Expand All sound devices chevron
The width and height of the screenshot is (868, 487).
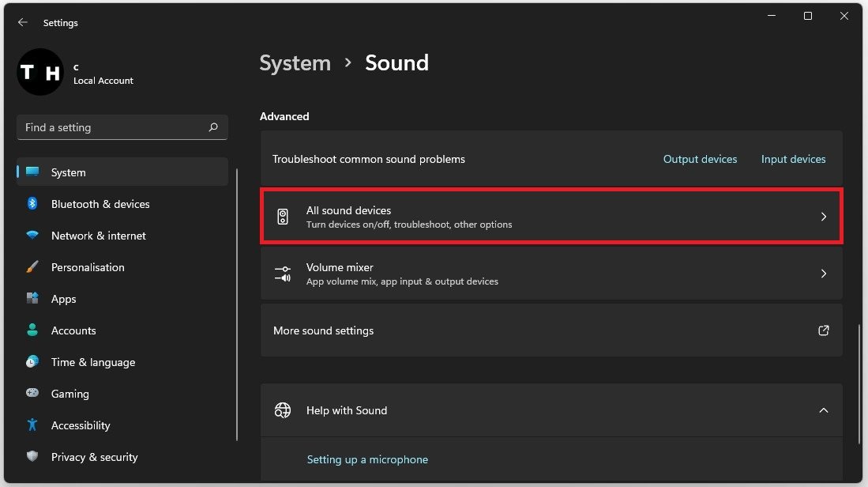[x=823, y=217]
